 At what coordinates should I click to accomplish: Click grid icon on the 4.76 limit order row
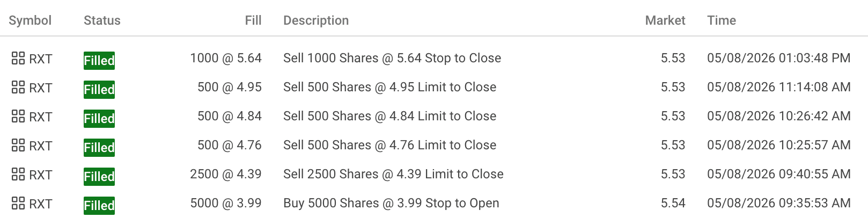pyautogui.click(x=18, y=145)
